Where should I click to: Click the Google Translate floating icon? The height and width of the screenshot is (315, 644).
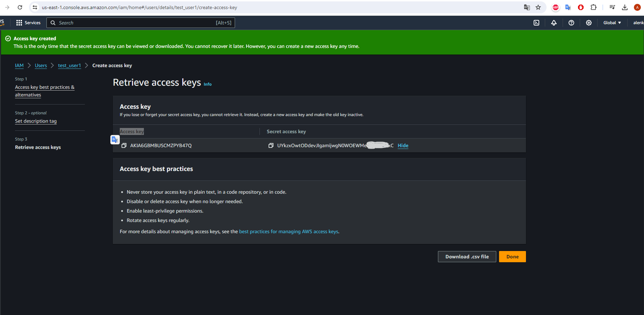point(115,139)
